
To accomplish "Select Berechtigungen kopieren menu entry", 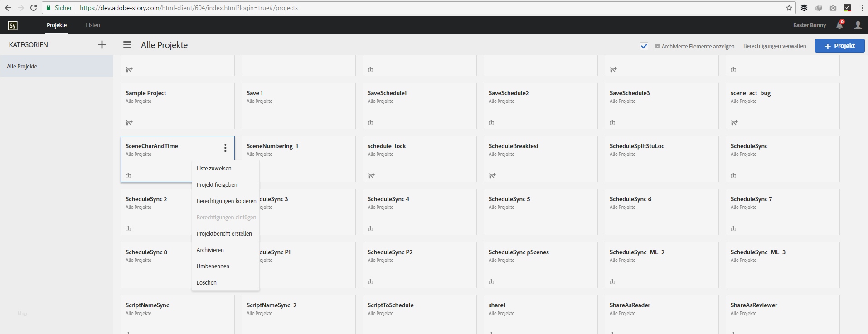I will tap(226, 201).
